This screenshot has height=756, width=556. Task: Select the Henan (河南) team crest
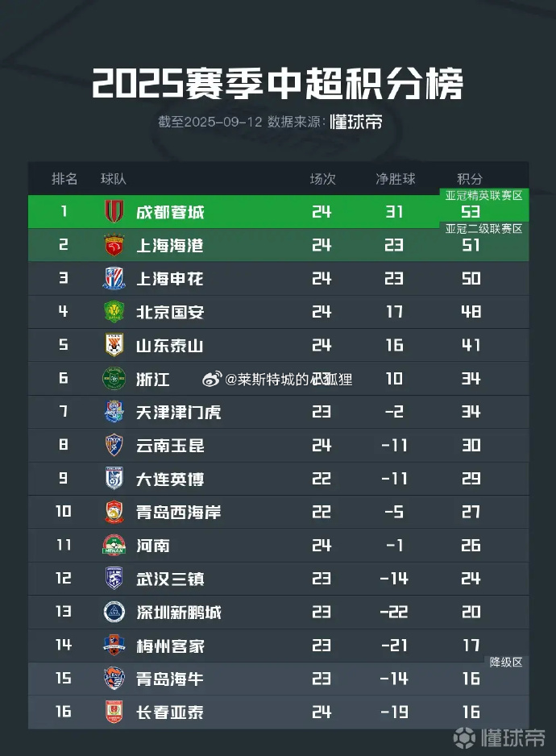point(114,546)
